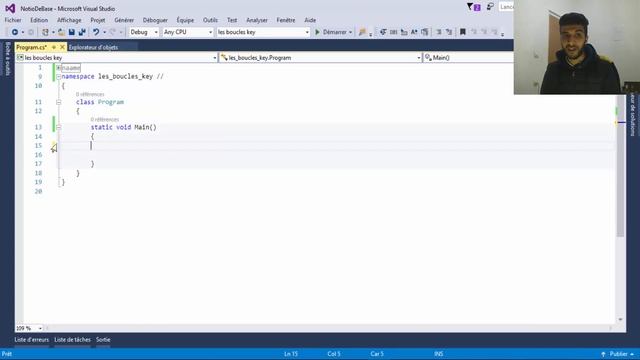Click the Display Word Completion toolbar icon
Screen dimensions: 640x360
click(414, 32)
